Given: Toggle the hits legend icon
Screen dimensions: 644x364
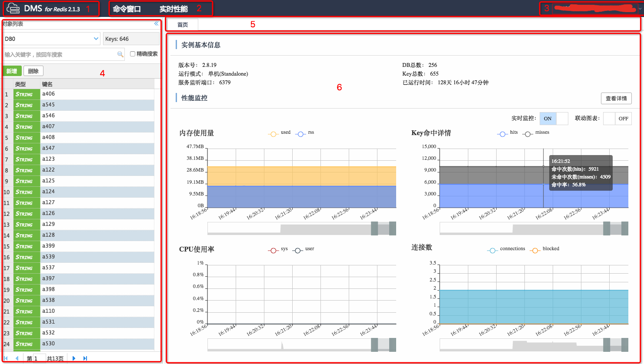Looking at the screenshot, I should (x=502, y=134).
